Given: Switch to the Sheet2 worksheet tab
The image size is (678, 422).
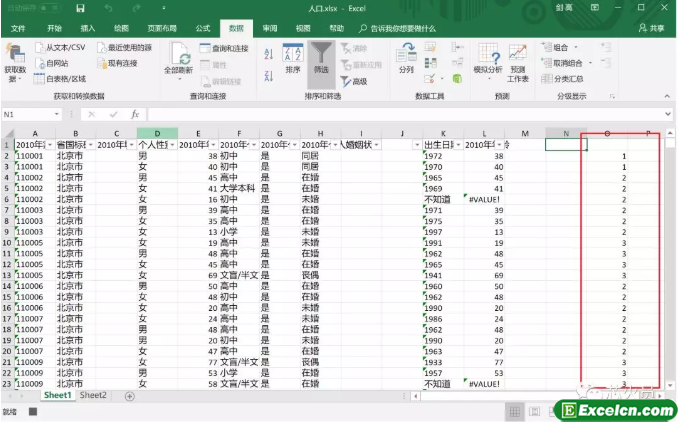Looking at the screenshot, I should 93,396.
